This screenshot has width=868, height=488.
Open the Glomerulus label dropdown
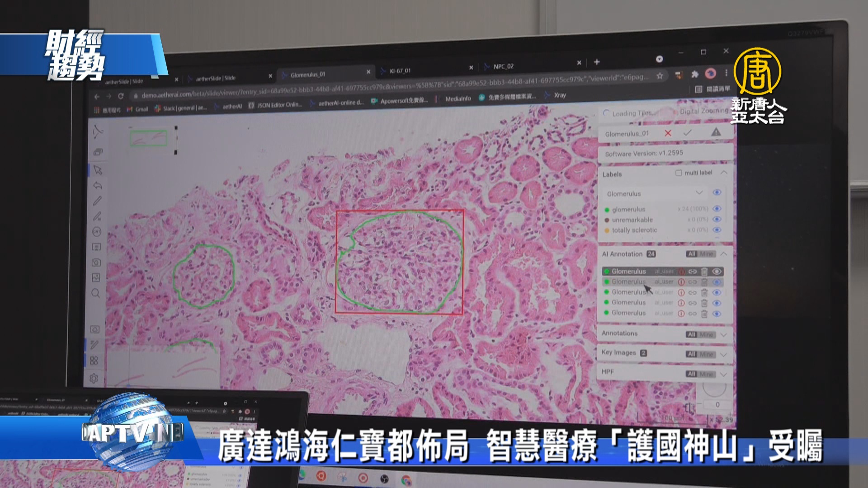[x=699, y=193]
